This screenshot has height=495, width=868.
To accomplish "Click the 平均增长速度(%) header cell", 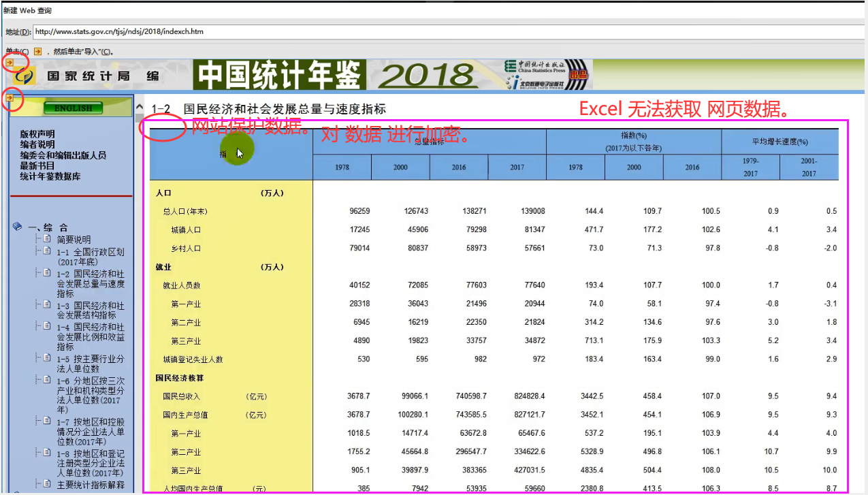I will pos(779,142).
